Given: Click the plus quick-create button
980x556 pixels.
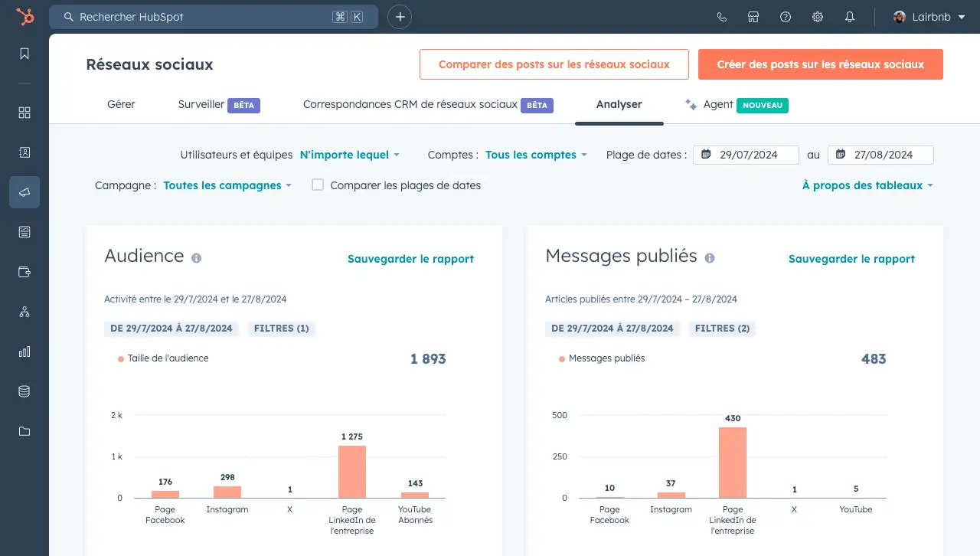Looking at the screenshot, I should 400,17.
